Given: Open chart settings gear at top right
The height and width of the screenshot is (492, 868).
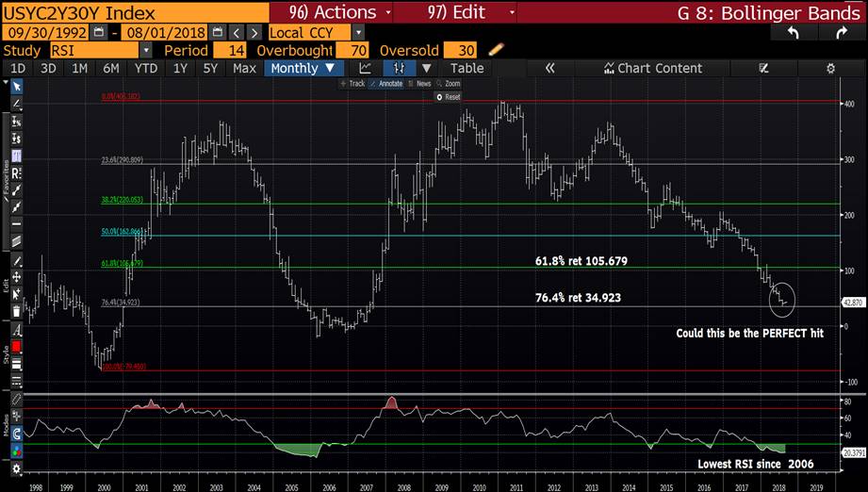Looking at the screenshot, I should click(830, 68).
